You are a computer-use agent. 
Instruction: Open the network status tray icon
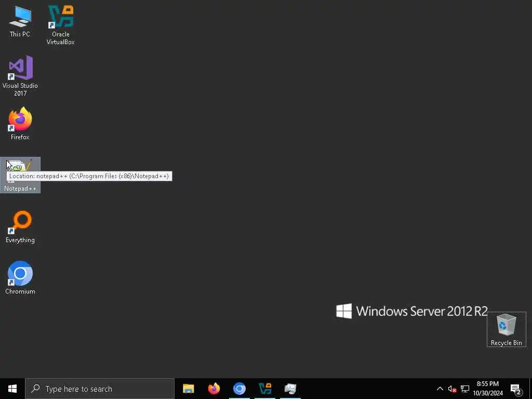(465, 389)
